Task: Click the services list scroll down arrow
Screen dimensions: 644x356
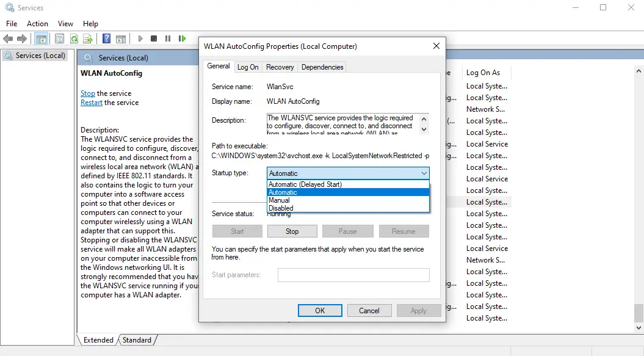Action: (x=639, y=328)
